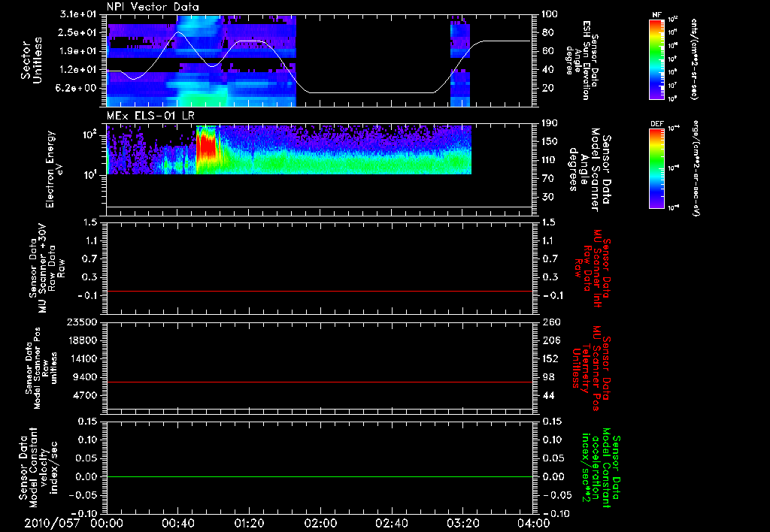Click the 01:20 time axis label
Screen dimensions: 770x532
click(x=249, y=523)
